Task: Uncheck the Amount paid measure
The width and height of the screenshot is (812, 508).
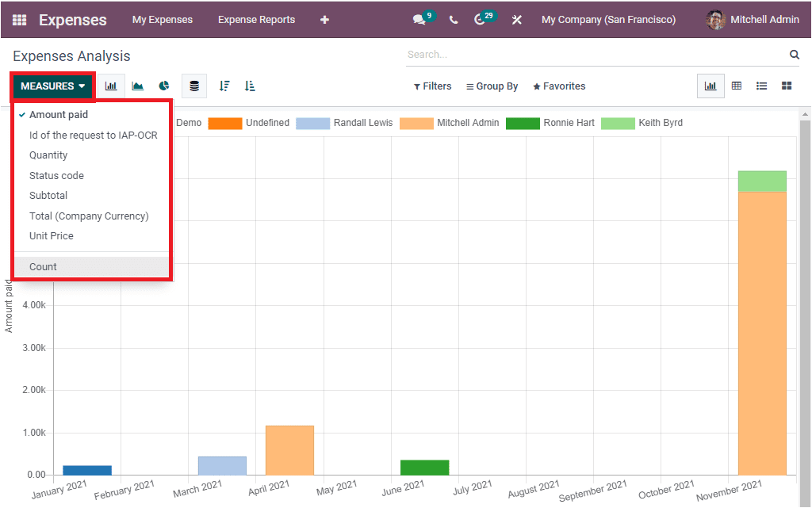Action: click(59, 114)
